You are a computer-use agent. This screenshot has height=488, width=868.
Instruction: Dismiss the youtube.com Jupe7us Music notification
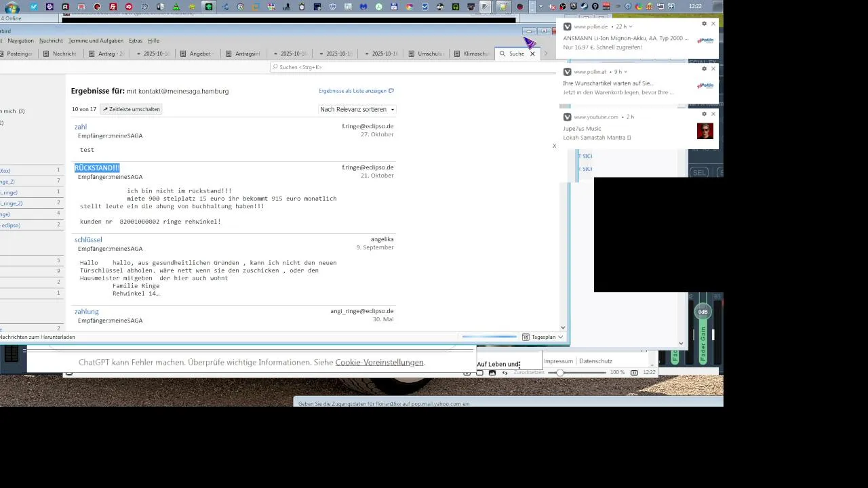[713, 114]
